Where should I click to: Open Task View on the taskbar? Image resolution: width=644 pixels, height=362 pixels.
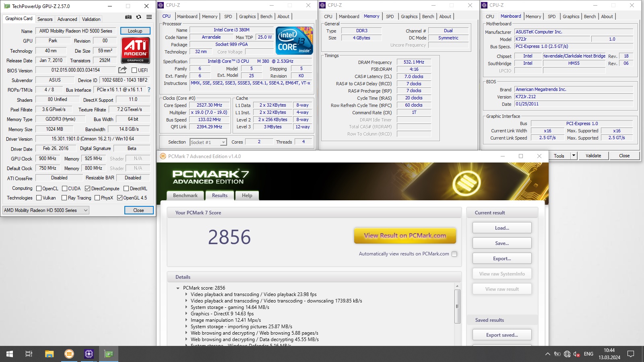[29, 354]
